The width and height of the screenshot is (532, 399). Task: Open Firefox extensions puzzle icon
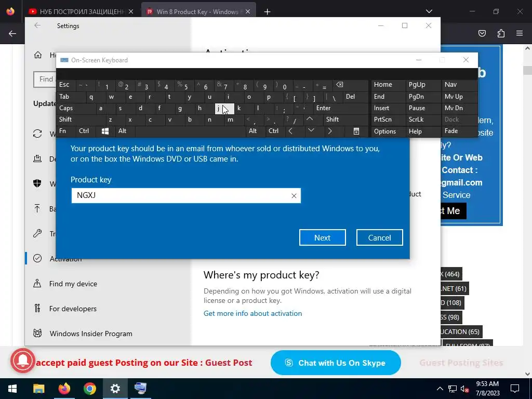(501, 33)
